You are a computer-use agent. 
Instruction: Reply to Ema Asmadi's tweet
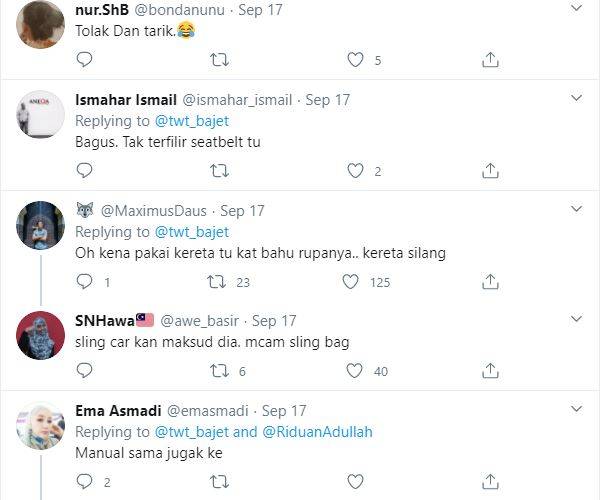click(84, 481)
